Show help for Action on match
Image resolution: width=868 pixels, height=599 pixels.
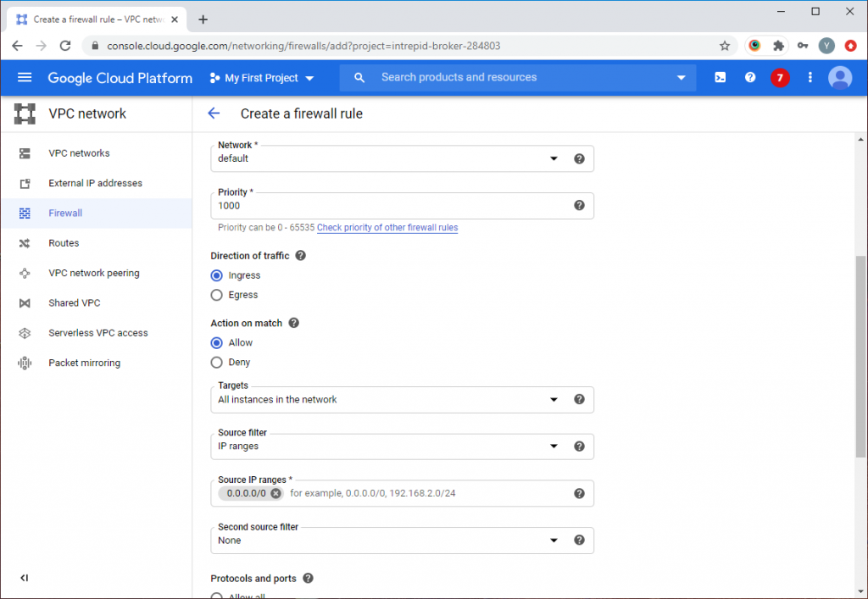pos(294,323)
